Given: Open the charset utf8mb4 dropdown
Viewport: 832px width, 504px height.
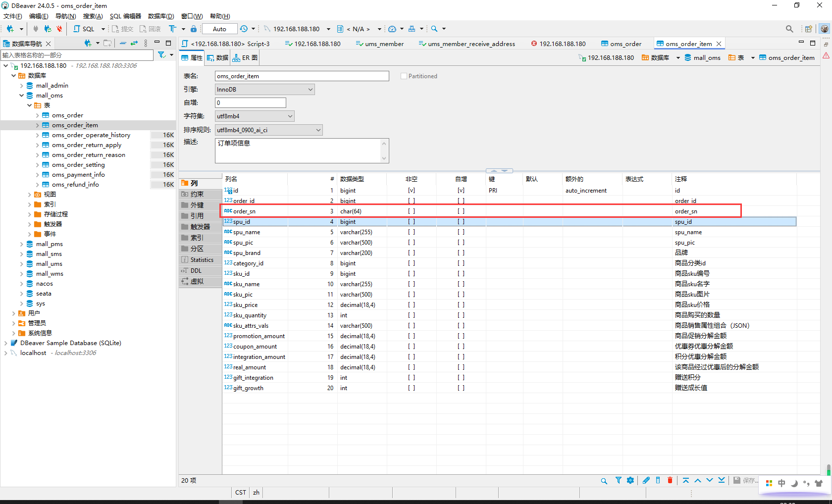Looking at the screenshot, I should 255,116.
